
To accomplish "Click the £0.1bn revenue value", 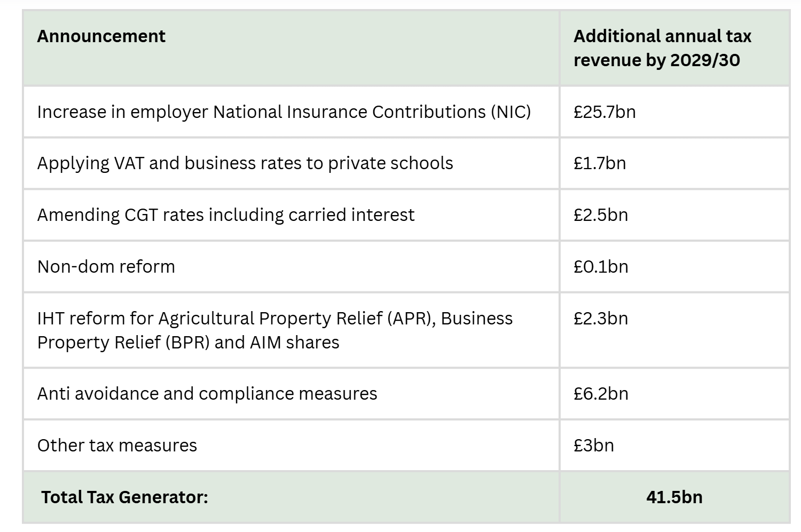I will (601, 267).
